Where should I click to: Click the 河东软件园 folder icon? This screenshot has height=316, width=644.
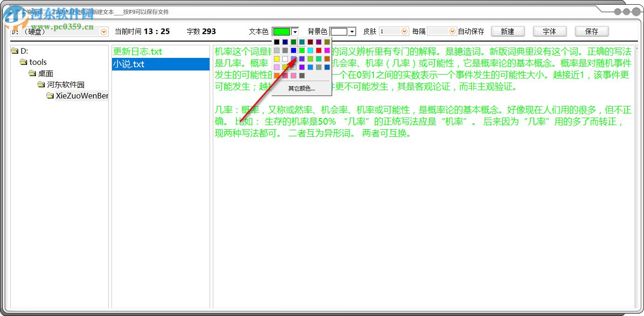(x=41, y=84)
